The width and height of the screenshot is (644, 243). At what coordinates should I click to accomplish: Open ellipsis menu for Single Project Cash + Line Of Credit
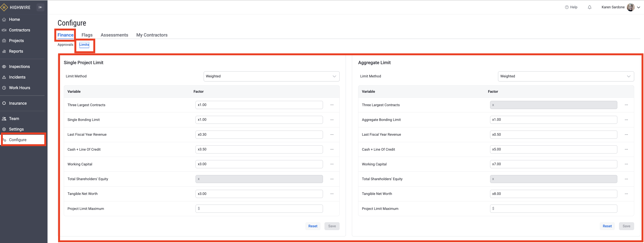(x=332, y=149)
